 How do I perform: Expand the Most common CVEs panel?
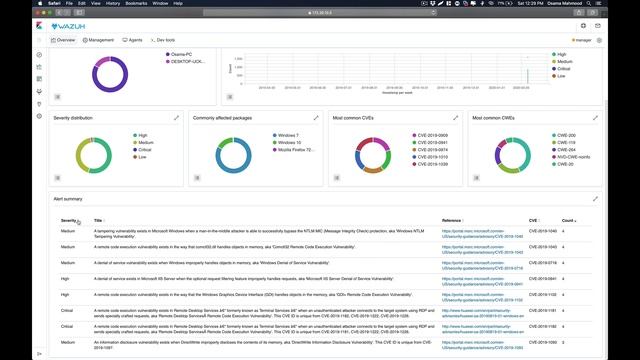[456, 118]
